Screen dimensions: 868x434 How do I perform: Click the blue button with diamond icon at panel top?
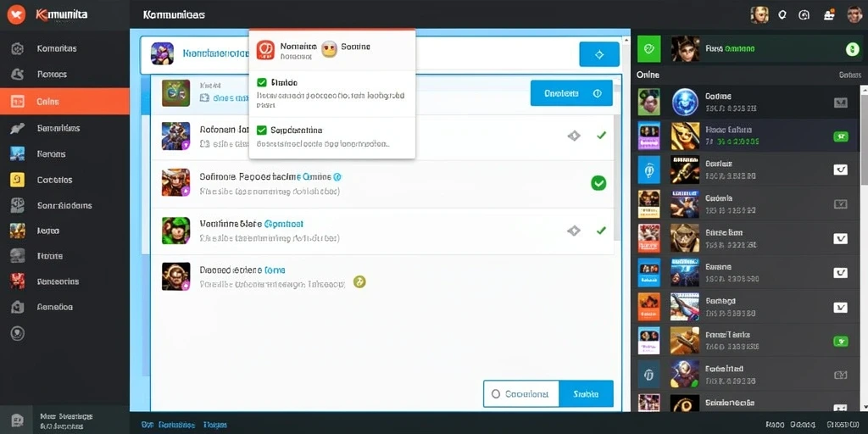[599, 54]
